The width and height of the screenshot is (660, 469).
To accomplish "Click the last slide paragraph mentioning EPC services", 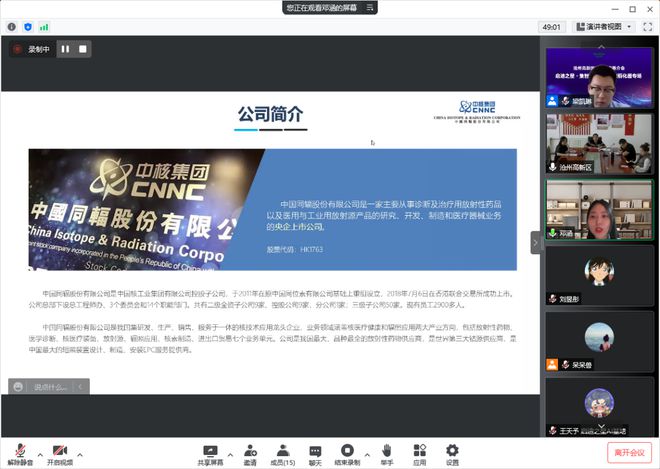I will click(272, 338).
